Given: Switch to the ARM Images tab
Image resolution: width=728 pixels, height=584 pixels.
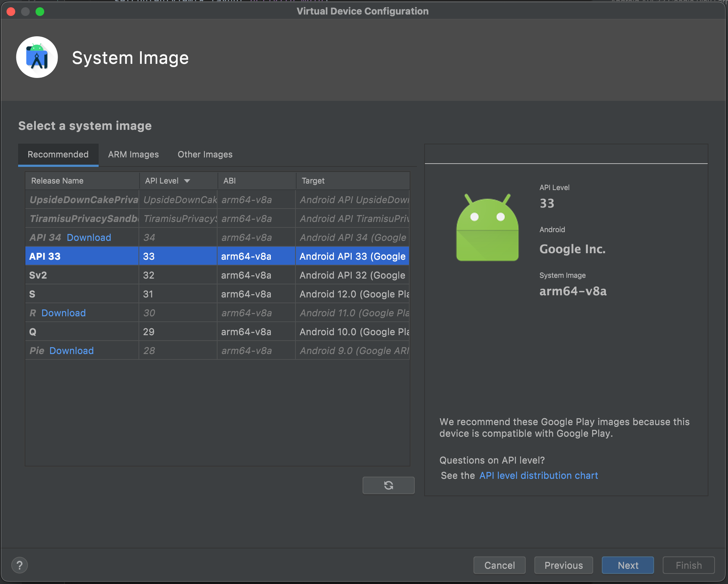Looking at the screenshot, I should pyautogui.click(x=133, y=155).
